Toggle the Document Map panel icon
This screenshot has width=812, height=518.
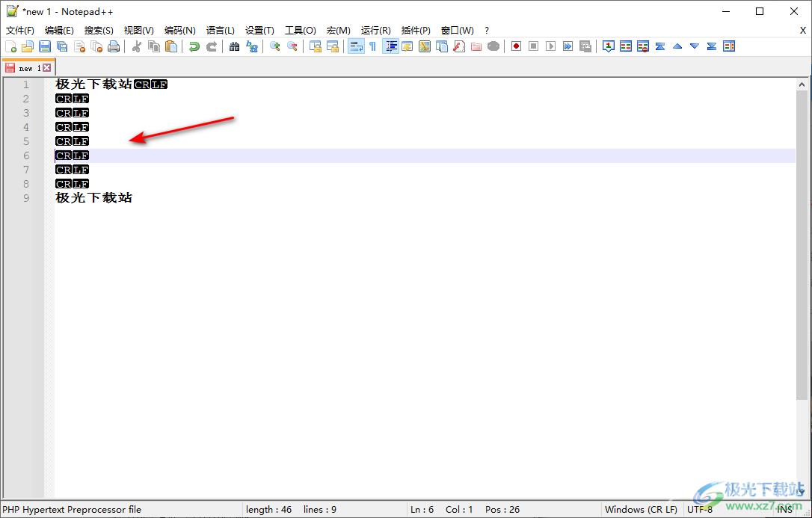pyautogui.click(x=425, y=46)
